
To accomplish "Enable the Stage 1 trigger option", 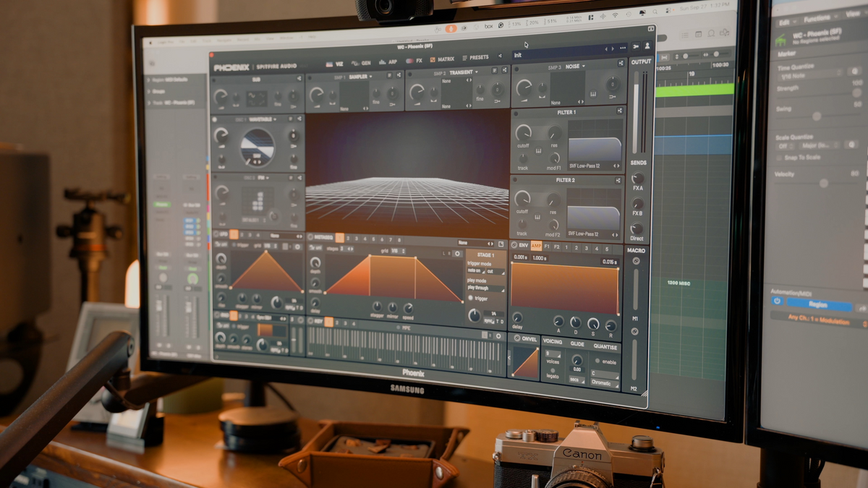I will pos(471,298).
